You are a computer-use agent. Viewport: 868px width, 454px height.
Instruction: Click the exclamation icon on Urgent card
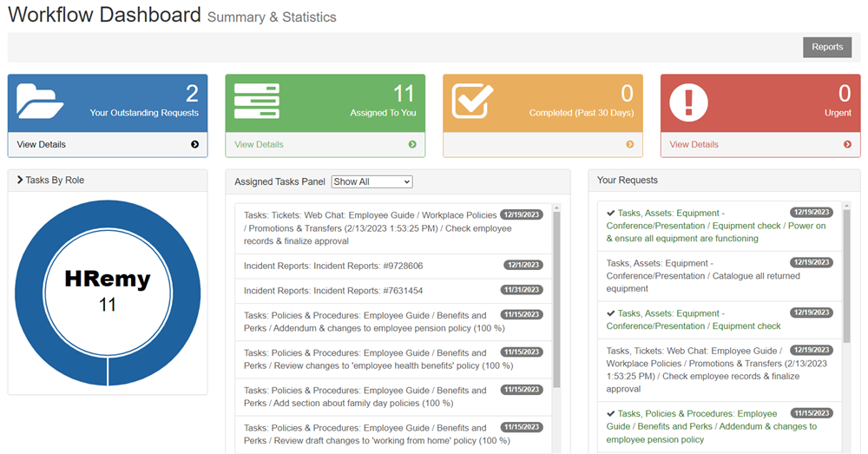690,102
